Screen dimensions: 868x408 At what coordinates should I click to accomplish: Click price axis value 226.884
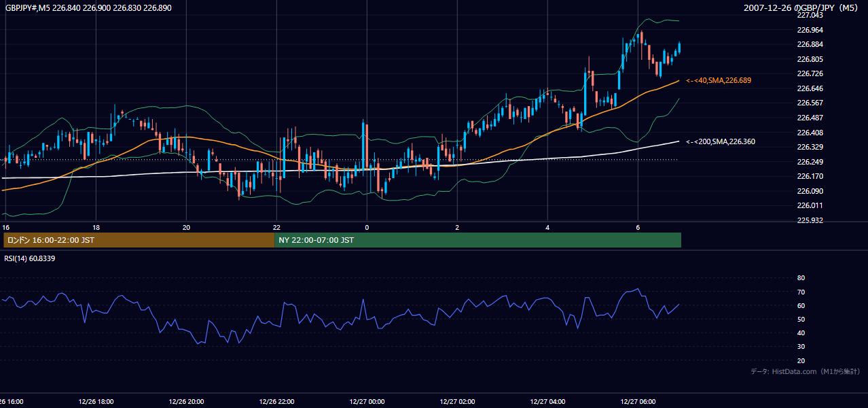(x=810, y=44)
